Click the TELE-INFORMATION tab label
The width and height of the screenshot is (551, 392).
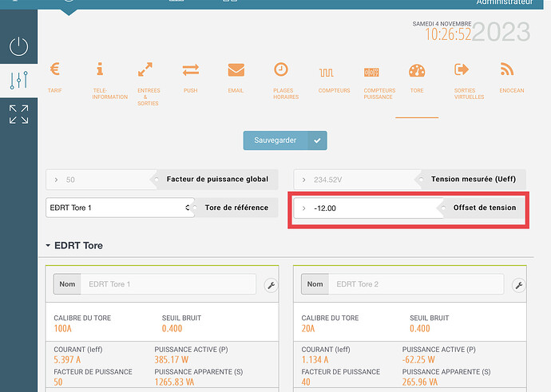point(110,93)
